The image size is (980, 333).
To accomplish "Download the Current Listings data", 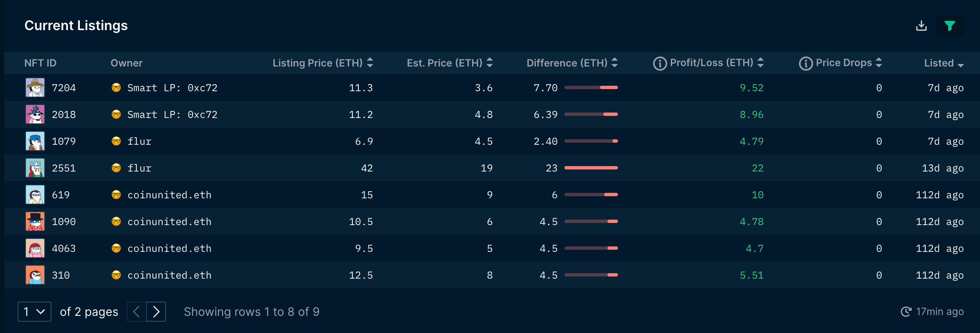I will pos(921,26).
